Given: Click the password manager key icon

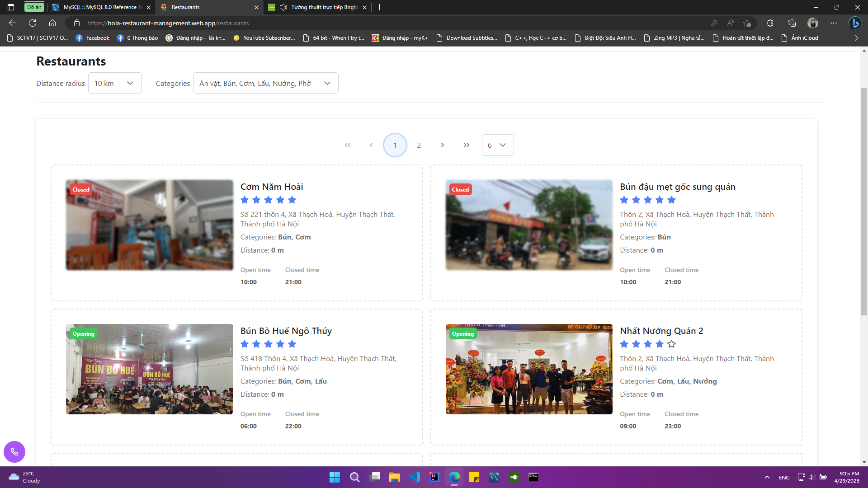Looking at the screenshot, I should (x=715, y=23).
